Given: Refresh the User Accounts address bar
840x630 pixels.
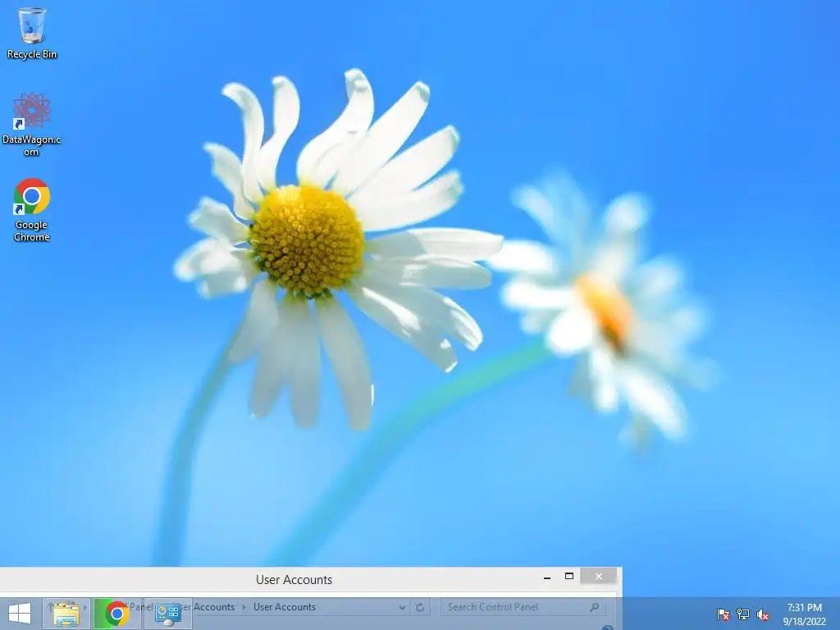Looking at the screenshot, I should (420, 607).
